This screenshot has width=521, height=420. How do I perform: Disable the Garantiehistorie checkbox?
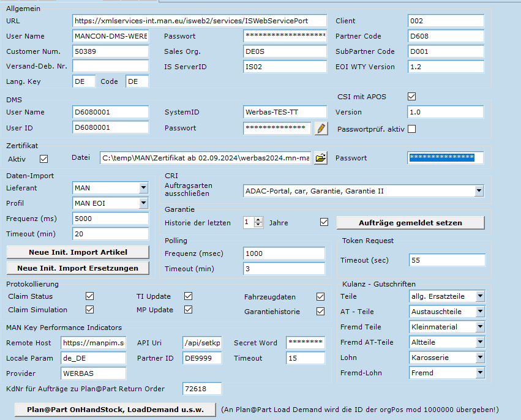click(x=320, y=312)
